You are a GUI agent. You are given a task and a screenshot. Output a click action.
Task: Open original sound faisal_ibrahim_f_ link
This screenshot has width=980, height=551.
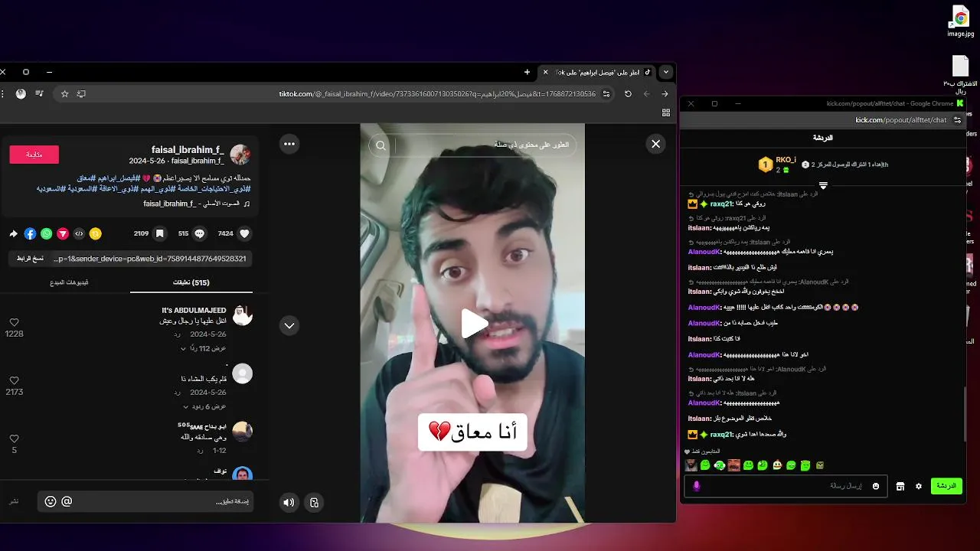click(197, 204)
